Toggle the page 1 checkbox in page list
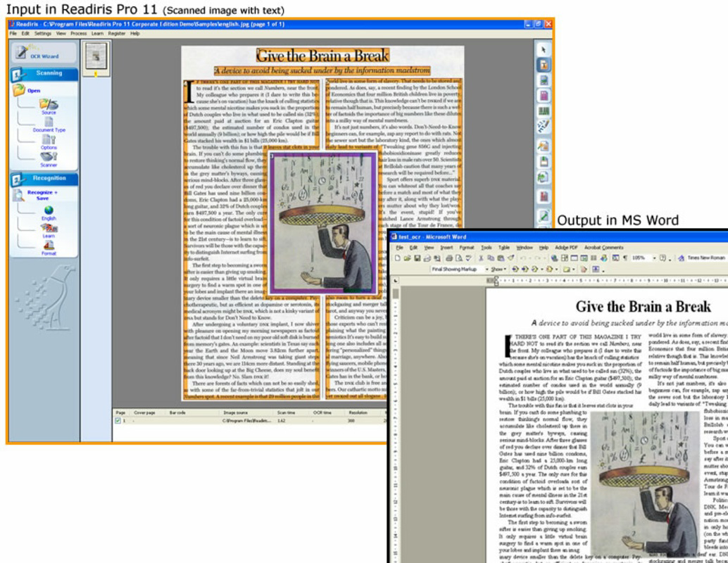The width and height of the screenshot is (728, 563). click(118, 421)
